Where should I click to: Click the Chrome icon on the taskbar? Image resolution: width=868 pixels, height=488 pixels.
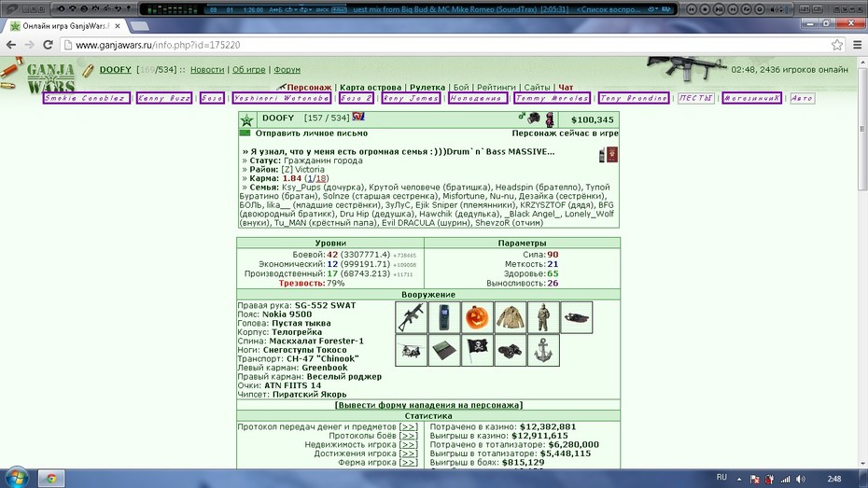[51, 478]
